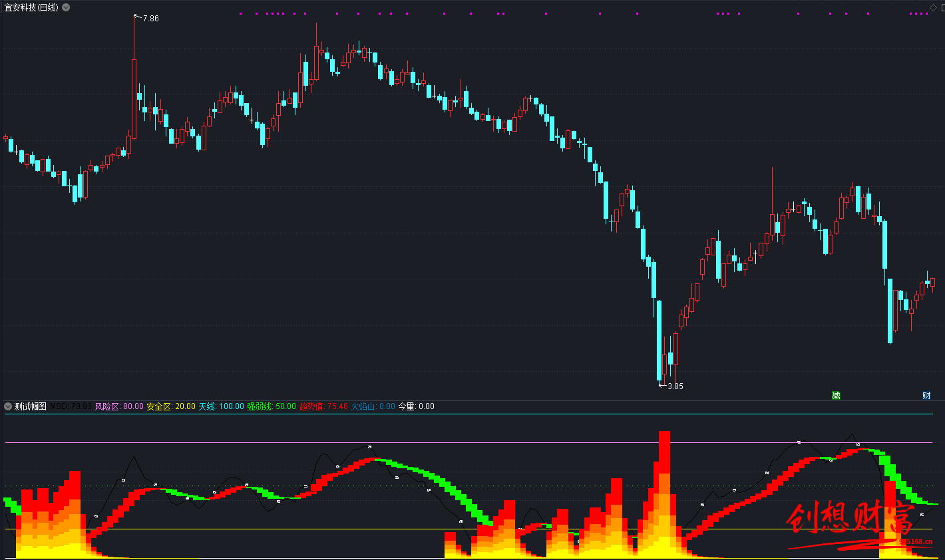The width and height of the screenshot is (945, 560).
Task: Click the 今量 0.00 indicator label
Action: (416, 406)
